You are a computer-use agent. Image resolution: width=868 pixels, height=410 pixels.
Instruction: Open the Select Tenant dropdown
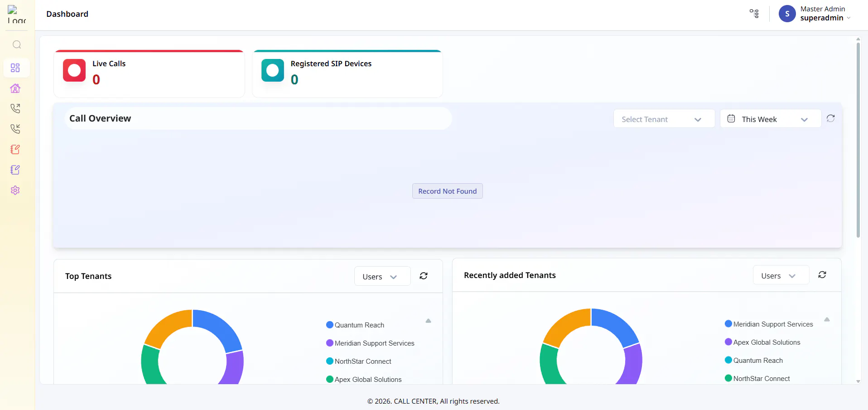(664, 119)
